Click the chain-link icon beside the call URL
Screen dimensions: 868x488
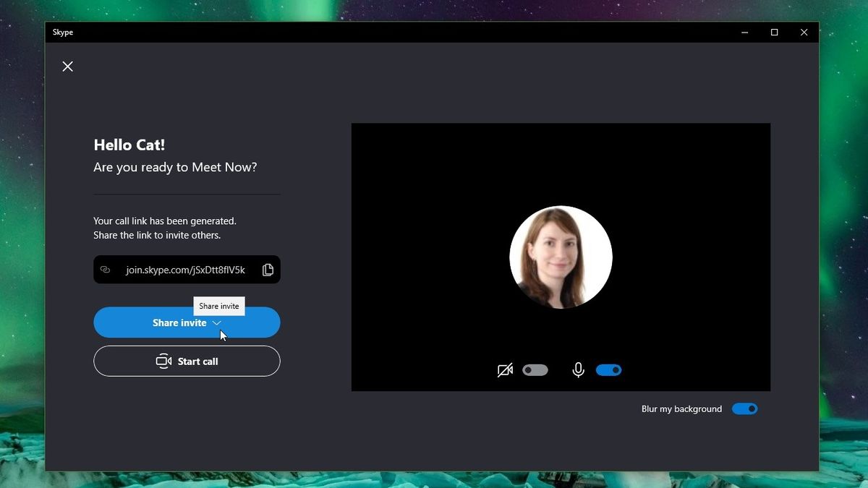tap(106, 269)
